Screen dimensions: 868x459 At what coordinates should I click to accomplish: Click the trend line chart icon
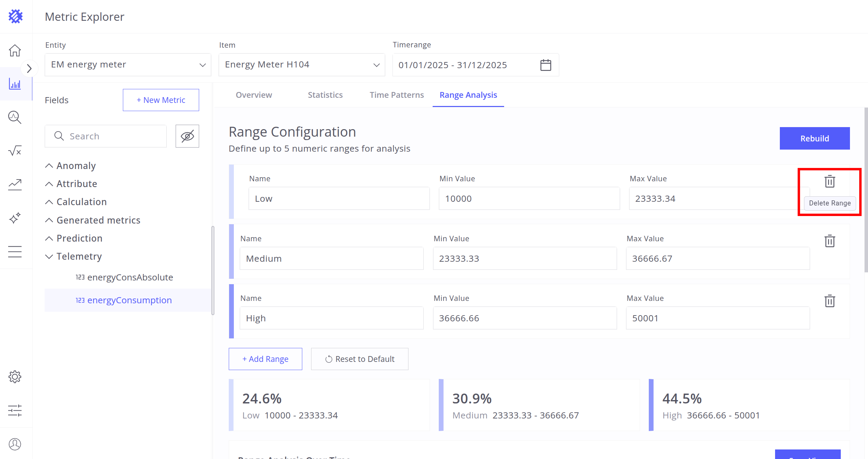click(x=15, y=184)
